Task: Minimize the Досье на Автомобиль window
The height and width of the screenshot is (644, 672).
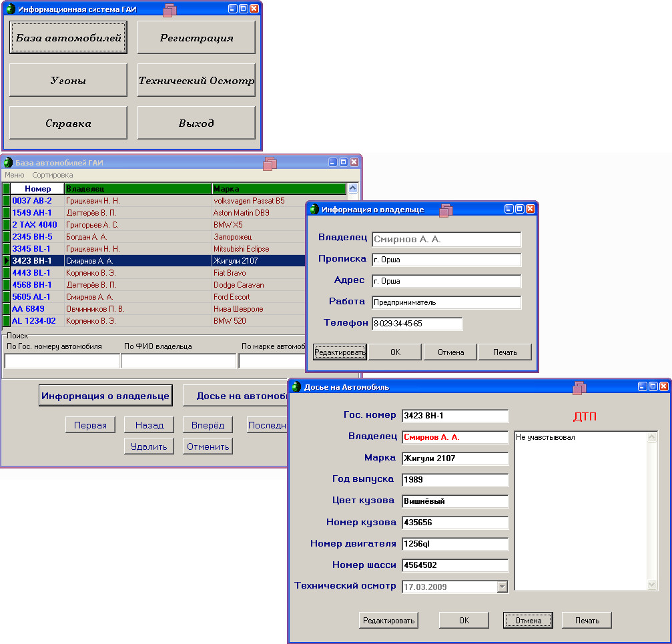Action: [x=643, y=386]
